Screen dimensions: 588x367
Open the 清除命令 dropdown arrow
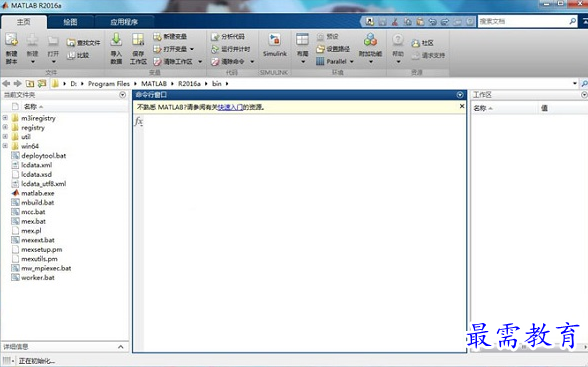point(252,61)
